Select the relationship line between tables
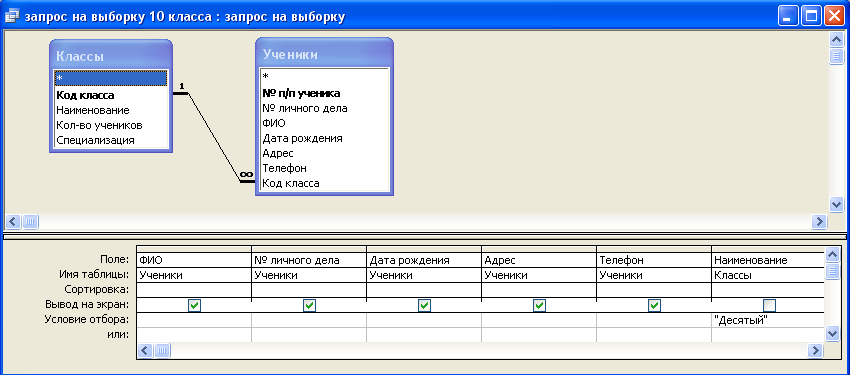 214,138
